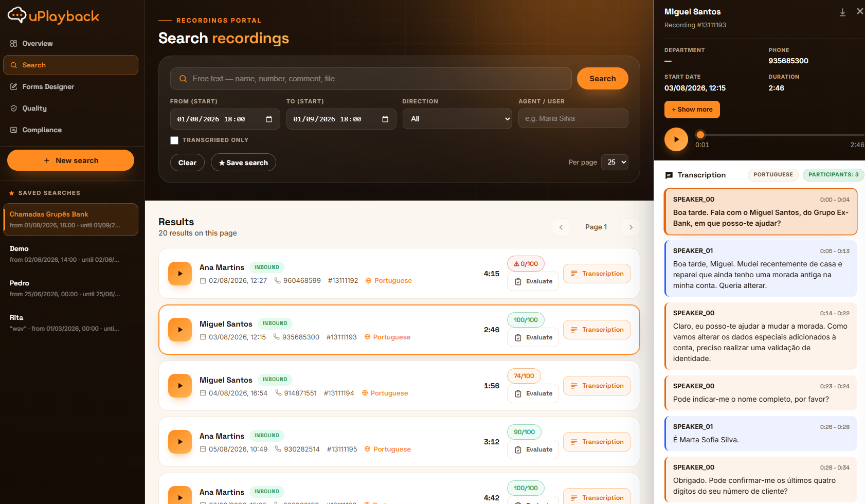Open the Forms Designer menu item
865x504 pixels.
click(70, 87)
